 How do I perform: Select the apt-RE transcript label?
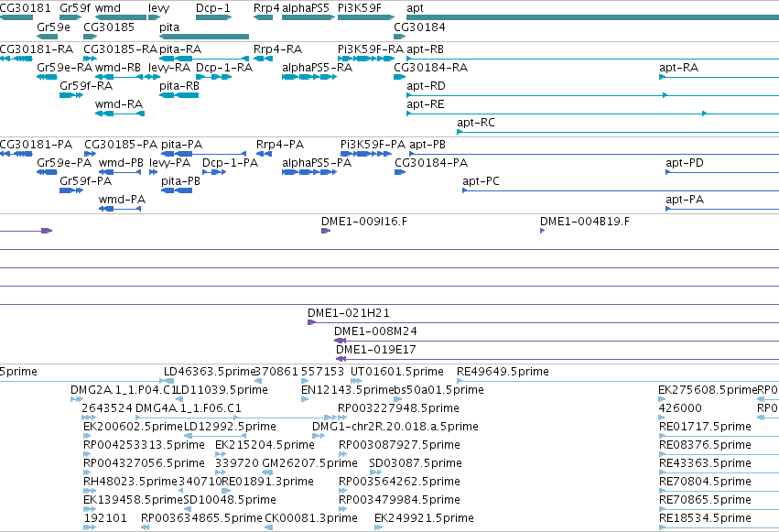pos(426,104)
